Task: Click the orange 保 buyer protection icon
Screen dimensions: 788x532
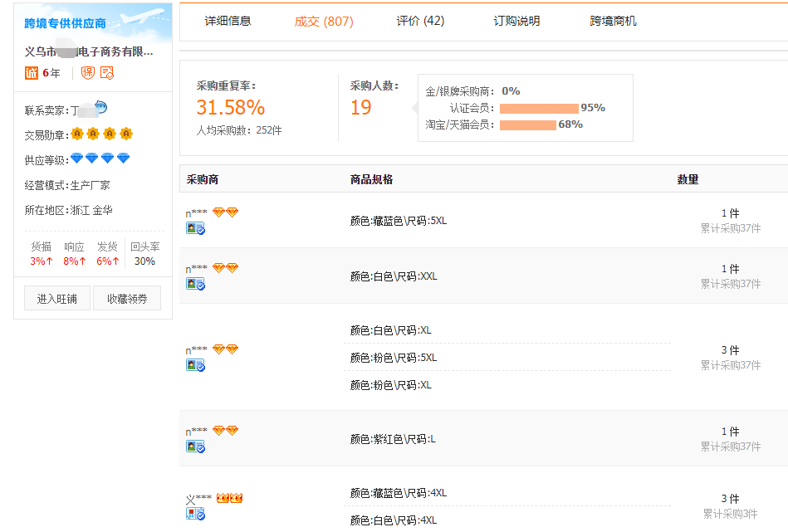Action: coord(86,72)
